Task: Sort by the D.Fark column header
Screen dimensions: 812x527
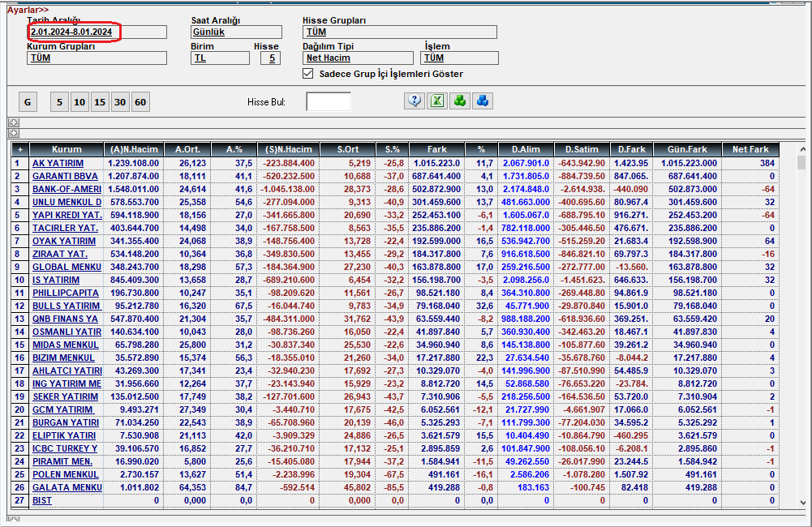Action: tap(632, 149)
